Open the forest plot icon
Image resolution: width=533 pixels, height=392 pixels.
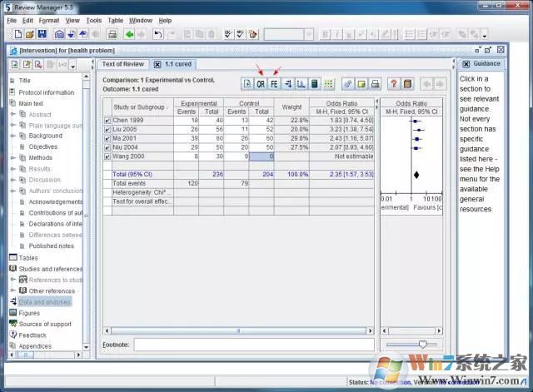click(x=287, y=84)
